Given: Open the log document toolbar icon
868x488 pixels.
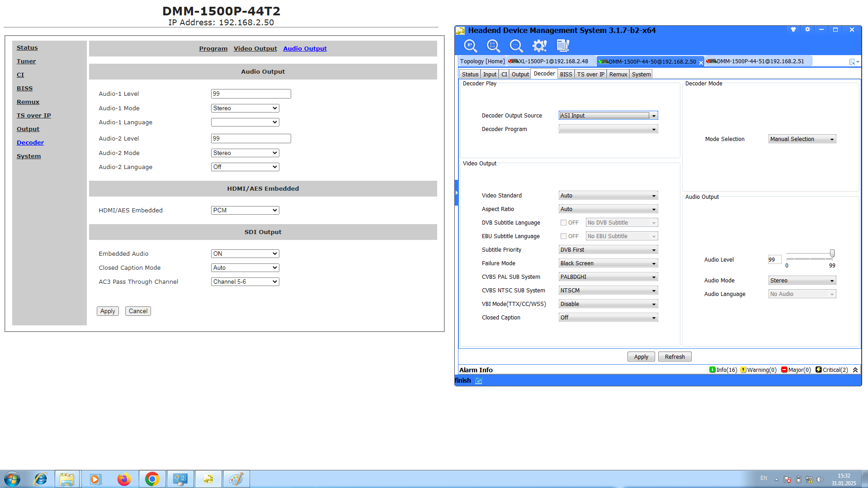Looking at the screenshot, I should [563, 46].
